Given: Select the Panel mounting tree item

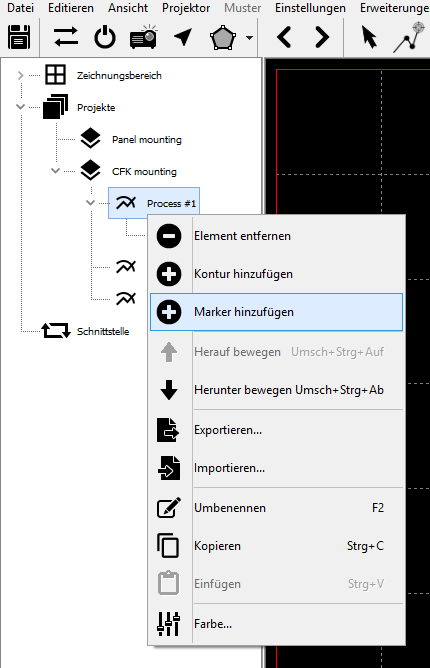Looking at the screenshot, I should click(147, 139).
